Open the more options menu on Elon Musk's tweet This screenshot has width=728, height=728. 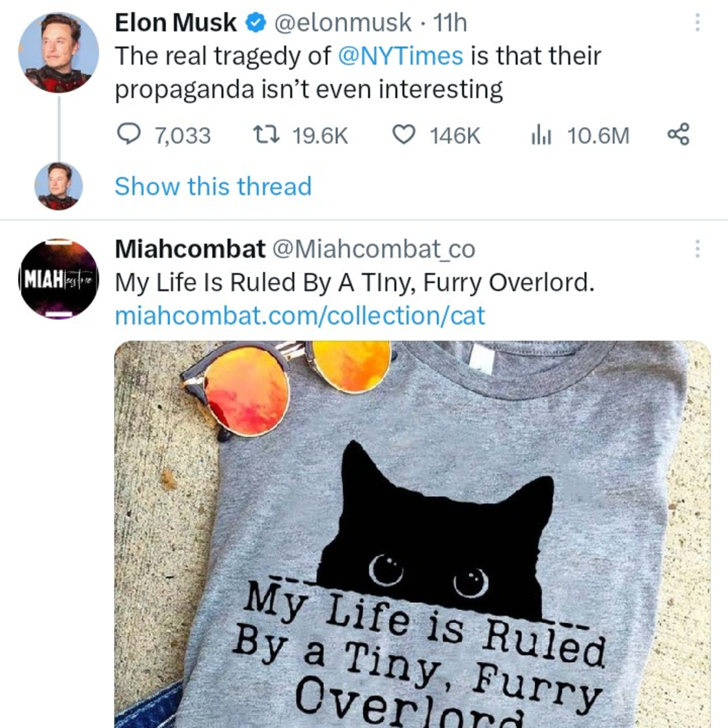point(697,22)
